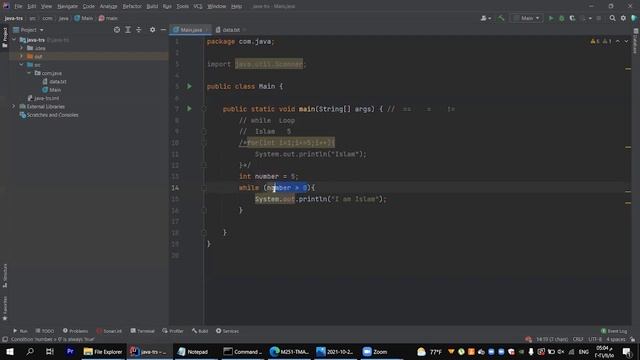Expand the External Libraries node
Viewport: 640px width, 360px height.
(x=14, y=107)
